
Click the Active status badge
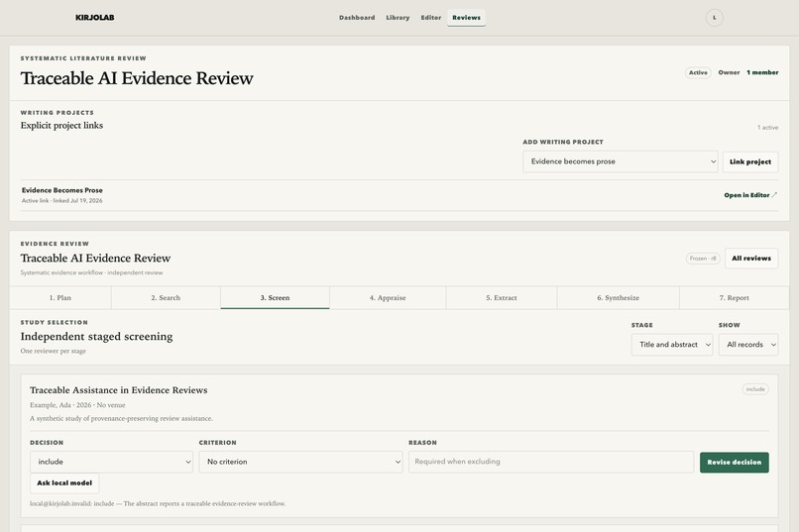[698, 72]
